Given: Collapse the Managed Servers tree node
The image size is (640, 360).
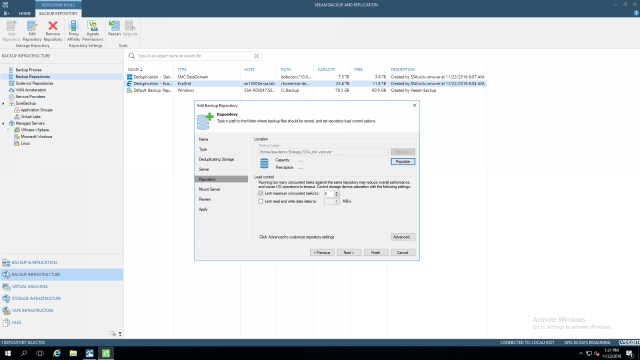Looking at the screenshot, I should (x=4, y=123).
